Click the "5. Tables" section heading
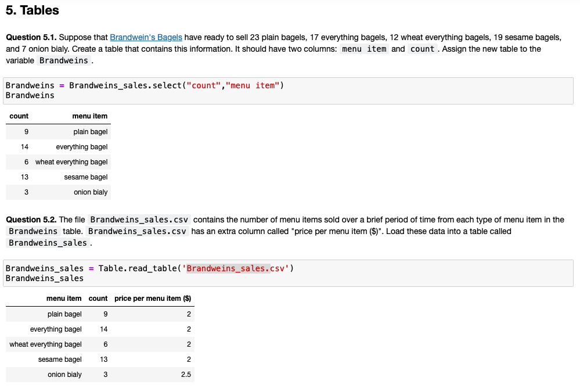The width and height of the screenshot is (580, 392). click(x=33, y=10)
